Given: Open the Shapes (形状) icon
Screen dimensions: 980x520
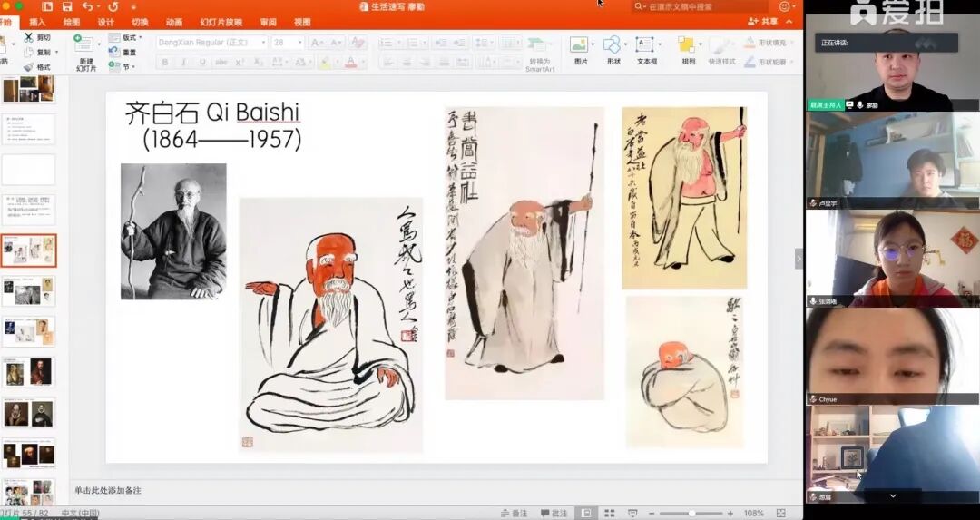Looking at the screenshot, I should coord(612,45).
